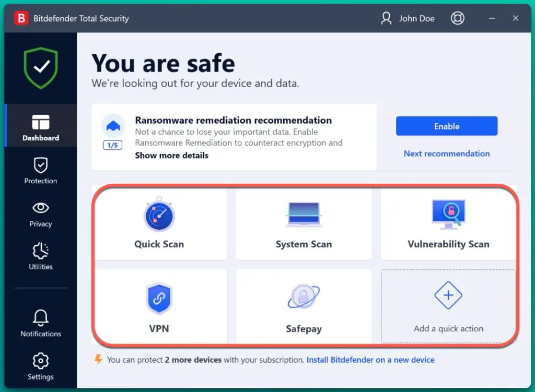
Task: Click the Bitdefender logo in the title bar
Action: pos(20,18)
